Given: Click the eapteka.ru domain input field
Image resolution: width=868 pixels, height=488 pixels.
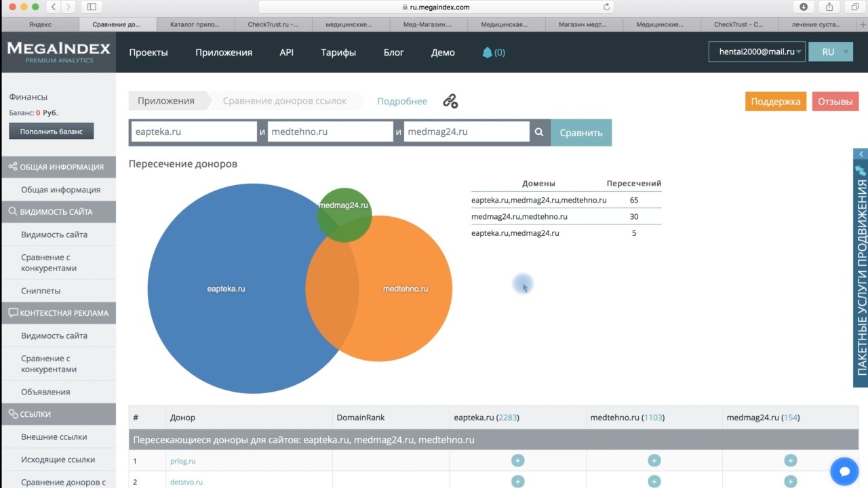Looking at the screenshot, I should 193,132.
